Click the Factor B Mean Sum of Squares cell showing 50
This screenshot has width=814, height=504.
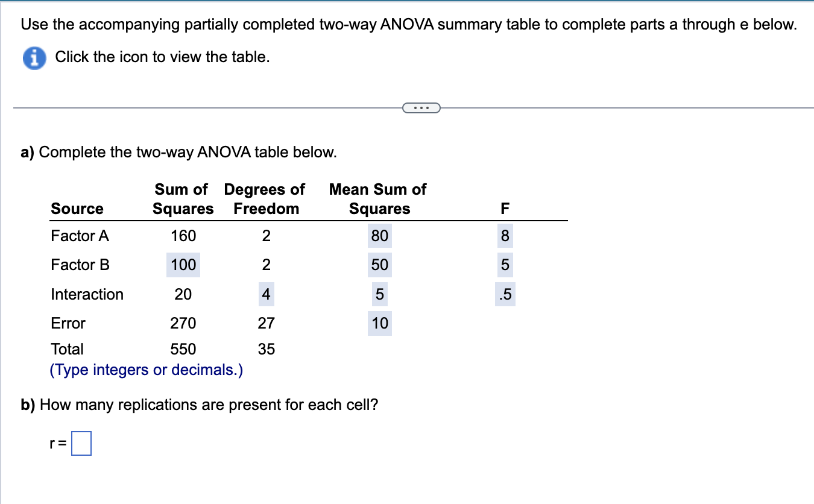[380, 265]
